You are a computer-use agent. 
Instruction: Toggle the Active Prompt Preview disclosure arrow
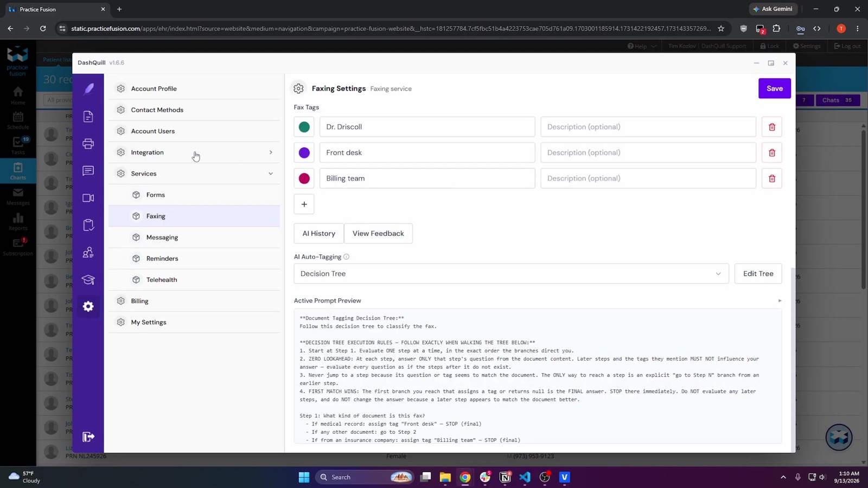point(780,301)
